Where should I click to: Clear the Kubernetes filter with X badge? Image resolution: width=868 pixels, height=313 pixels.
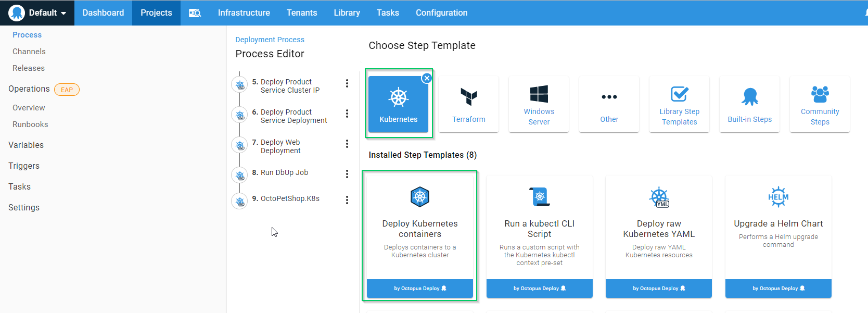pos(427,78)
